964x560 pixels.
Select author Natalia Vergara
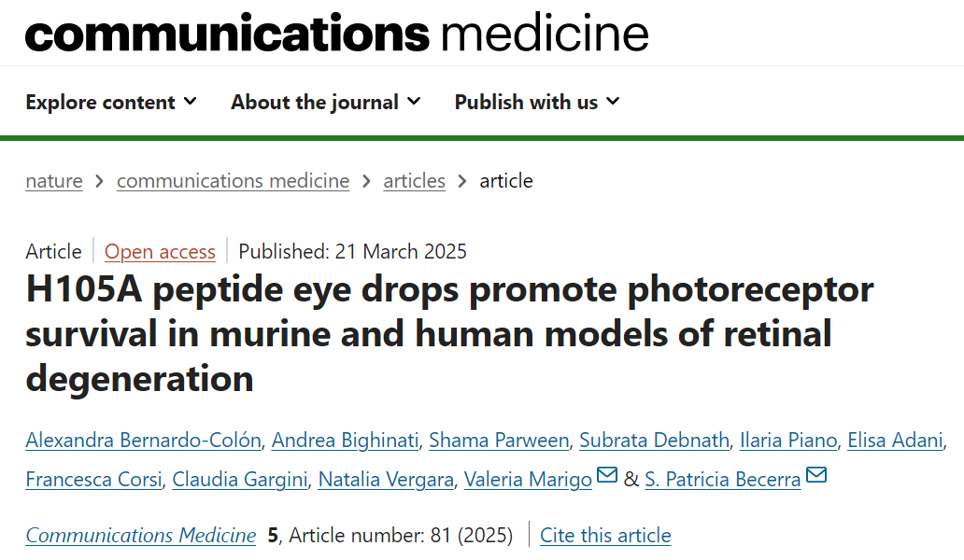(387, 480)
